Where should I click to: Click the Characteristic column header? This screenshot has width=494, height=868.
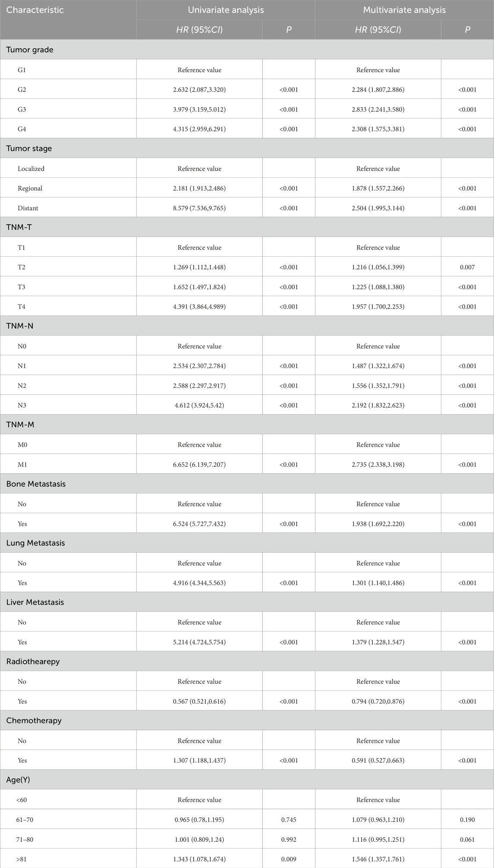pos(35,10)
